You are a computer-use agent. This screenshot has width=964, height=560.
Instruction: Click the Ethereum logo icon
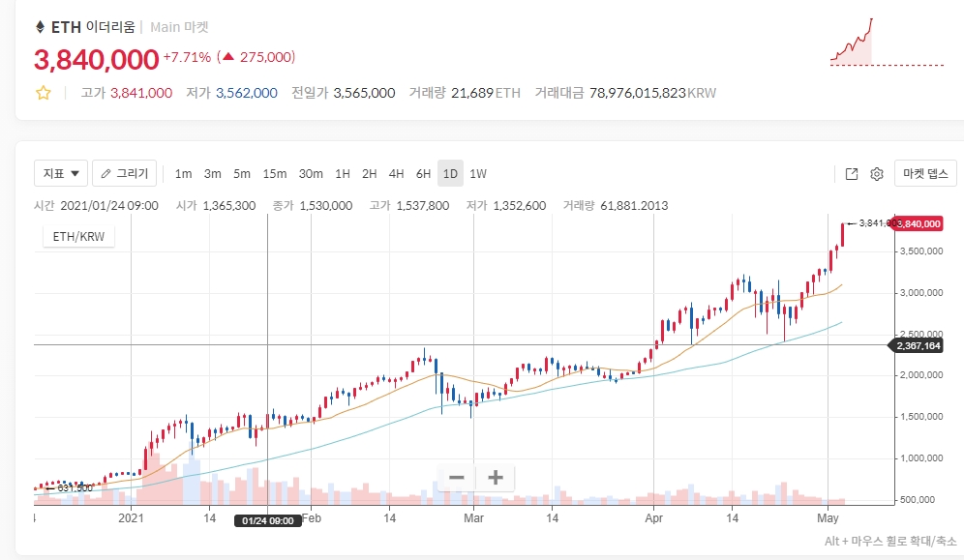click(x=40, y=27)
